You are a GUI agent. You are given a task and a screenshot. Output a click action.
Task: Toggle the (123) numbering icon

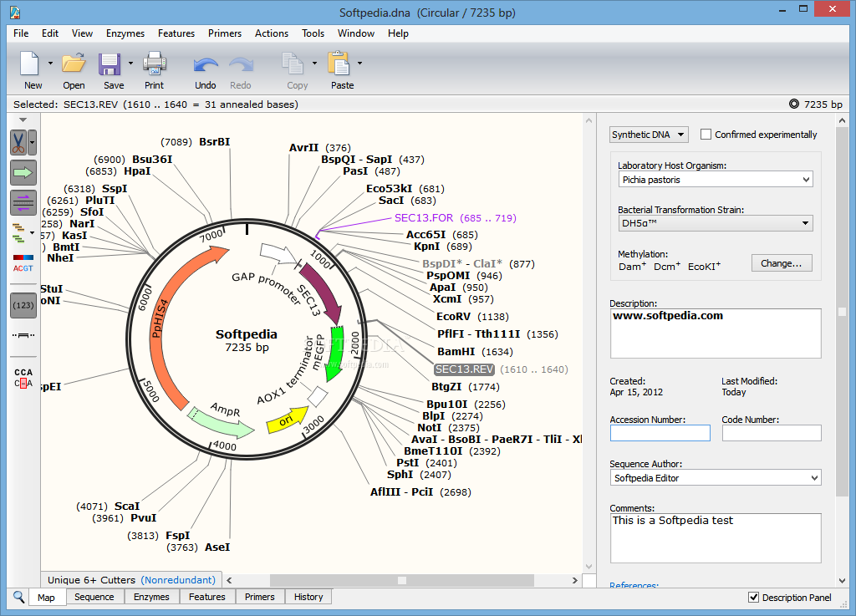pyautogui.click(x=23, y=305)
